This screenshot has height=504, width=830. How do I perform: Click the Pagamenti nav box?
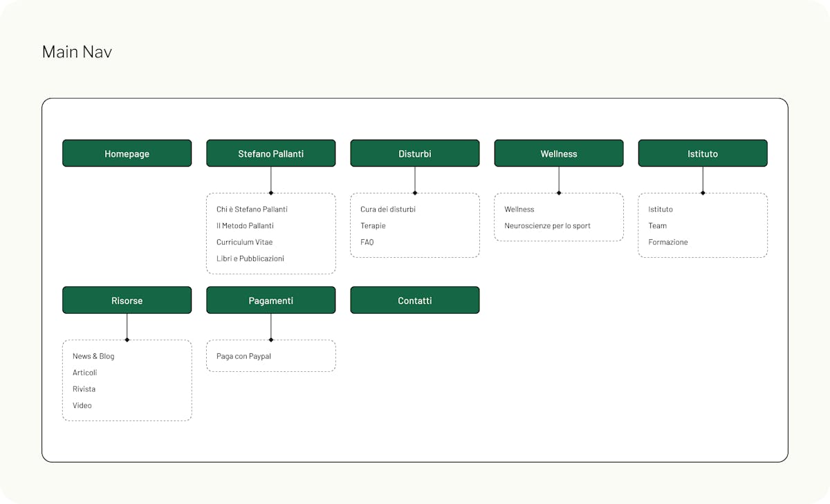tap(270, 300)
